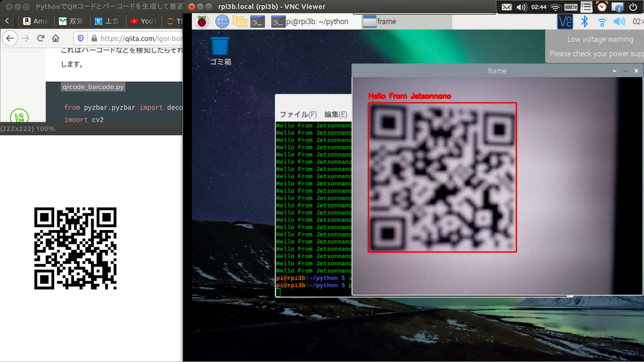Viewport: 644px width, 362px height.
Task: Open tracking protection shield in address bar
Action: (81, 39)
